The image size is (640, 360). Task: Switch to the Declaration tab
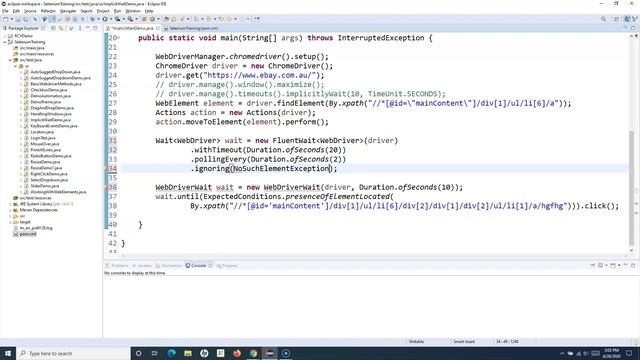[169, 266]
